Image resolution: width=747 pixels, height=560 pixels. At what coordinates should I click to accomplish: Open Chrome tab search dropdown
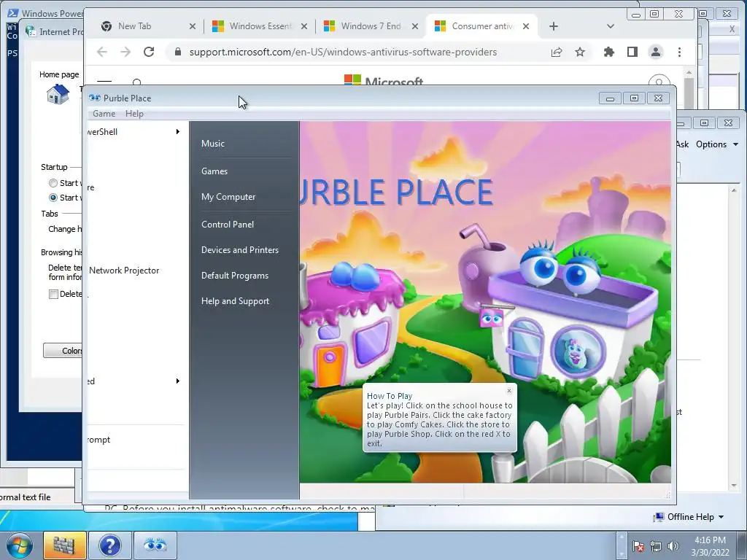point(611,26)
